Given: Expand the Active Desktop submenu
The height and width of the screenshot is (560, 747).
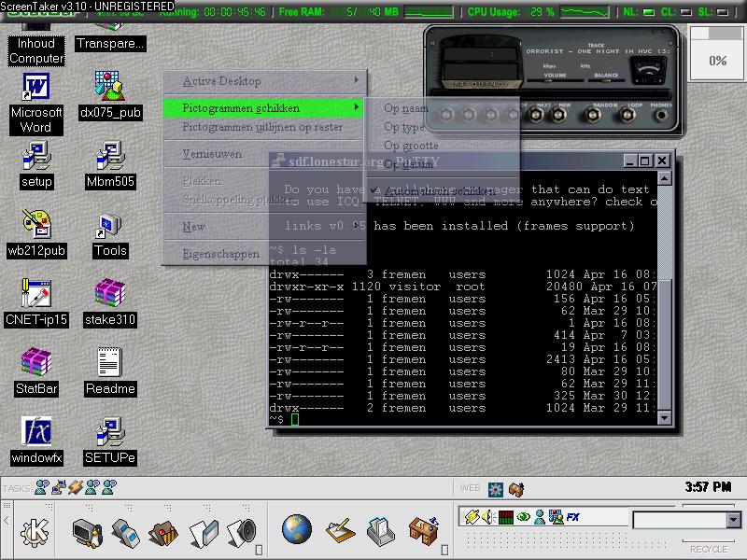Looking at the screenshot, I should [264, 81].
